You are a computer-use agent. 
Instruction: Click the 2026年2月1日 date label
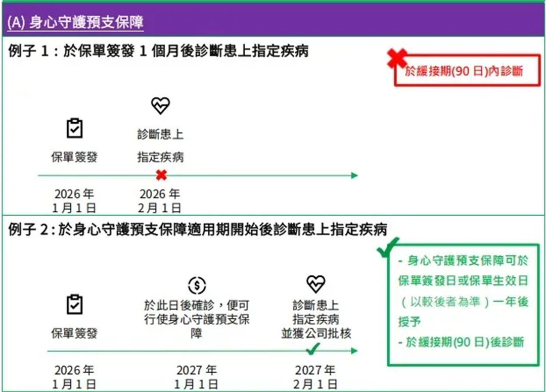(160, 201)
